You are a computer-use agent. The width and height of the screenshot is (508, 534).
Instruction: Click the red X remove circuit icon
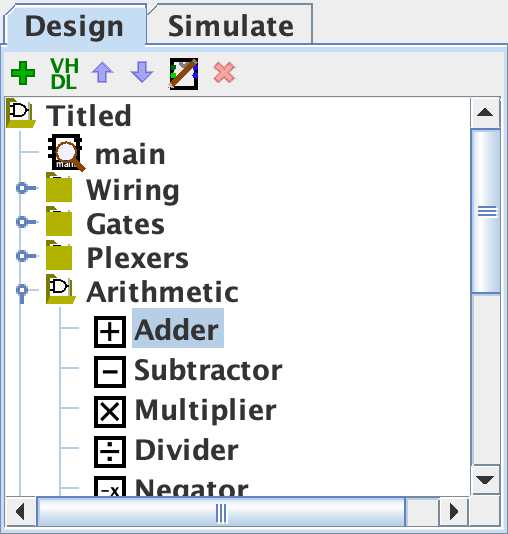tap(224, 72)
